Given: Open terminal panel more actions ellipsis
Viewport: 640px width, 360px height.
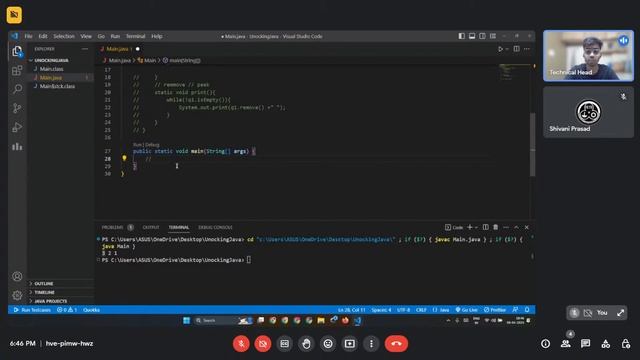Looking at the screenshot, I should point(506,227).
